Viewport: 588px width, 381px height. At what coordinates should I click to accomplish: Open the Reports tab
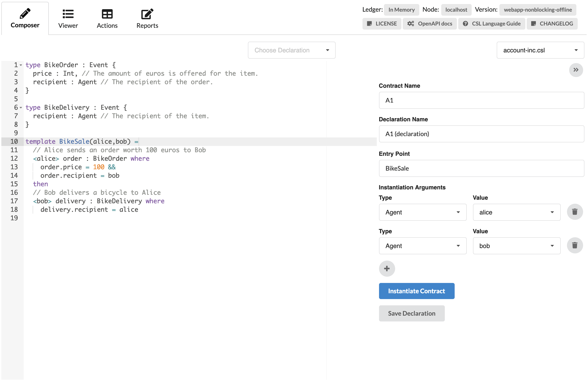pyautogui.click(x=147, y=19)
